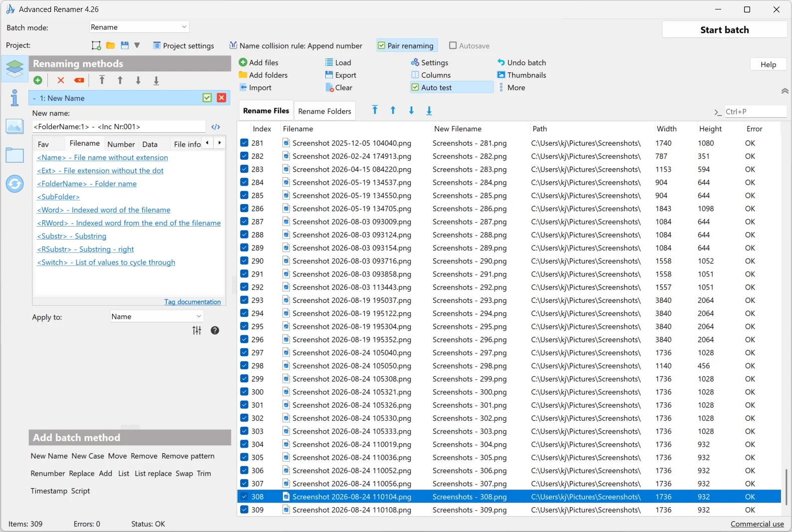The image size is (792, 532).
Task: Click the green add method icon
Action: click(38, 80)
